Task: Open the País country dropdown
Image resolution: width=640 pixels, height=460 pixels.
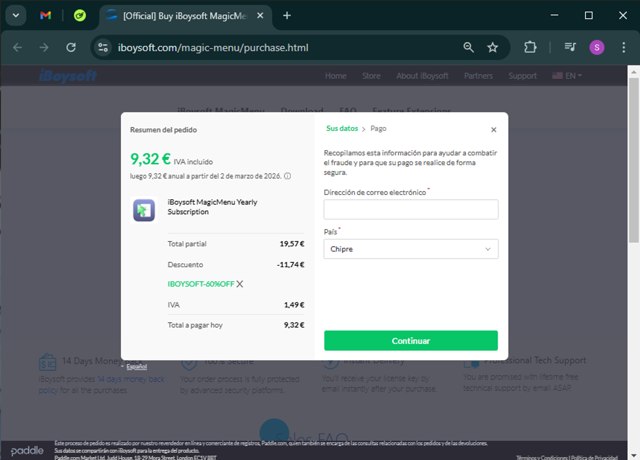Action: pyautogui.click(x=411, y=249)
